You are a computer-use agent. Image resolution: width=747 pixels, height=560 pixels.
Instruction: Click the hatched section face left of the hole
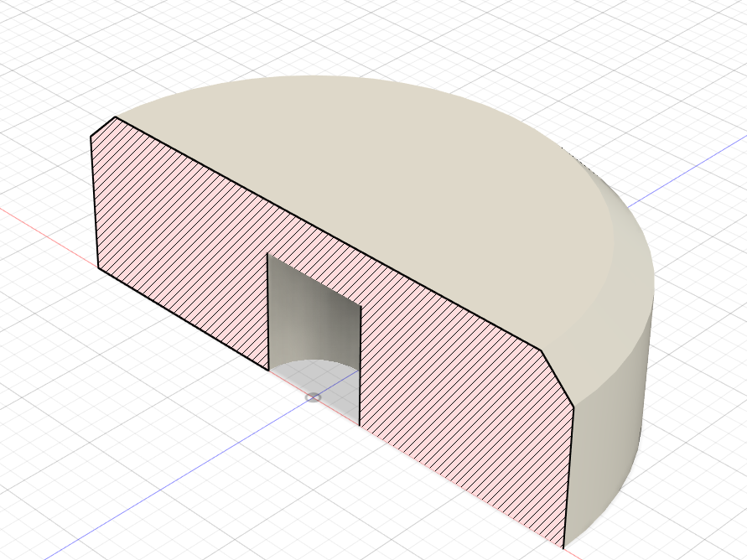[181, 238]
